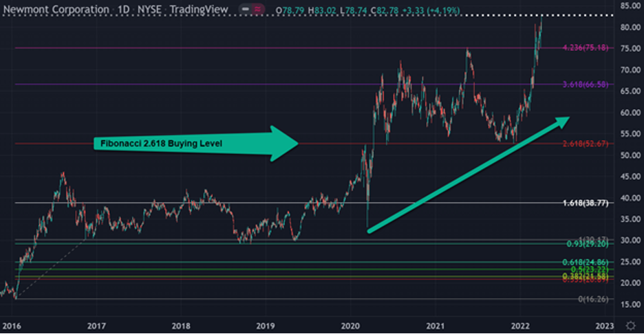This screenshot has width=644, height=334.
Task: Click the 60.00 price axis label
Action: click(x=630, y=113)
